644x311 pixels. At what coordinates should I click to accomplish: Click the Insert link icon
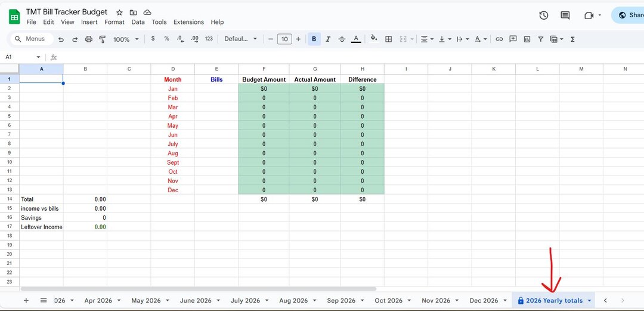499,39
